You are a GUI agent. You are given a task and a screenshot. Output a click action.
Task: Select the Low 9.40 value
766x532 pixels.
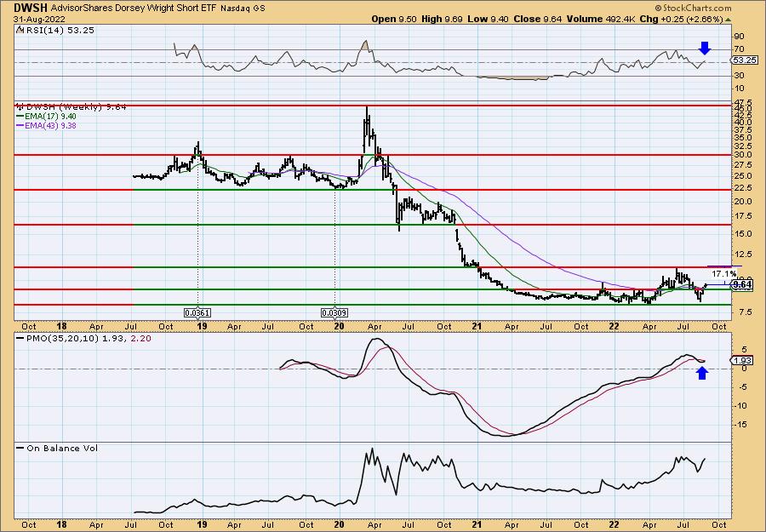point(486,19)
